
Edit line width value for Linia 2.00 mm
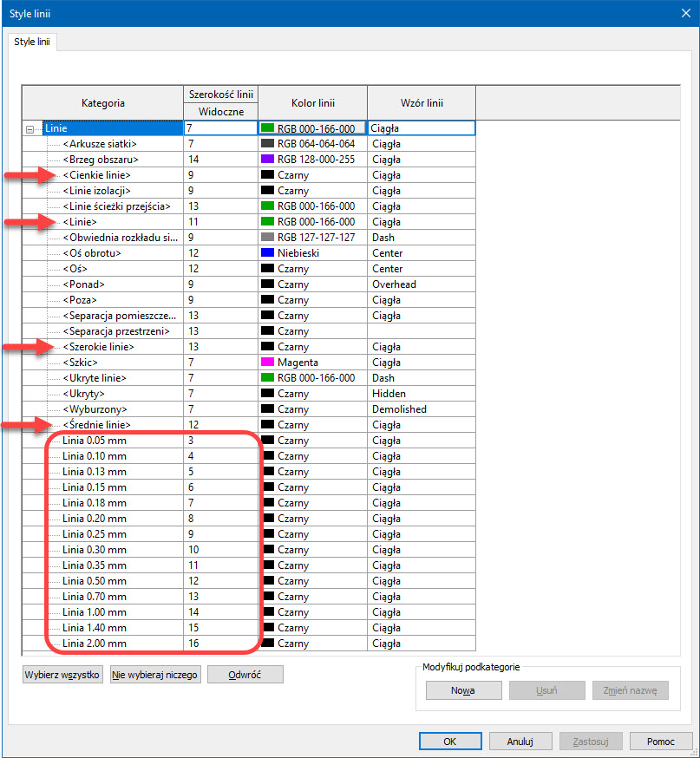[220, 644]
